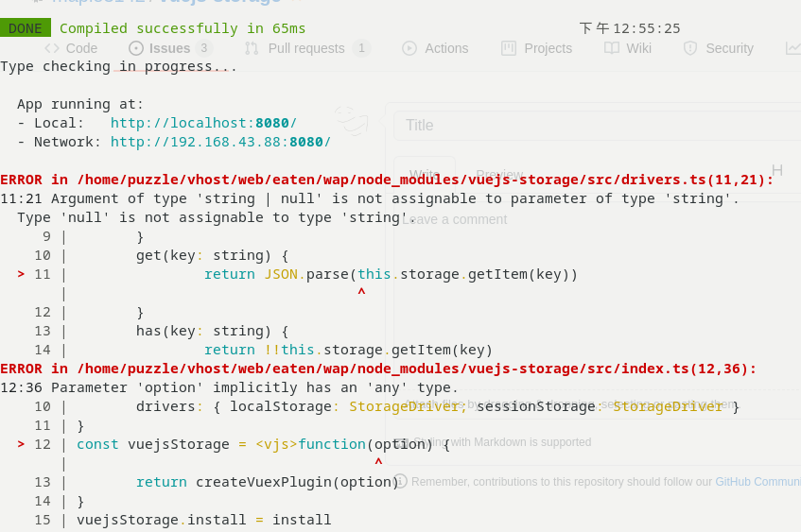
Task: Open the Wiki tab
Action: pyautogui.click(x=628, y=48)
